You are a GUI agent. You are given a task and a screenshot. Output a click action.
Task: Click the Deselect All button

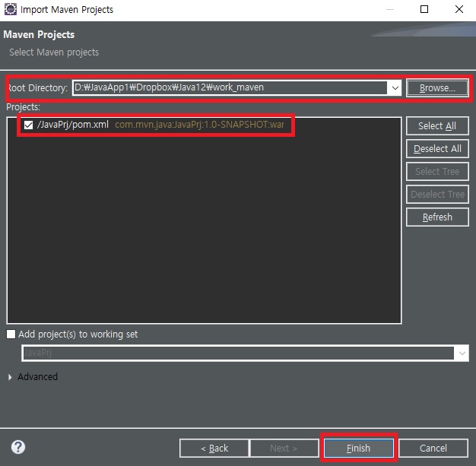(437, 149)
